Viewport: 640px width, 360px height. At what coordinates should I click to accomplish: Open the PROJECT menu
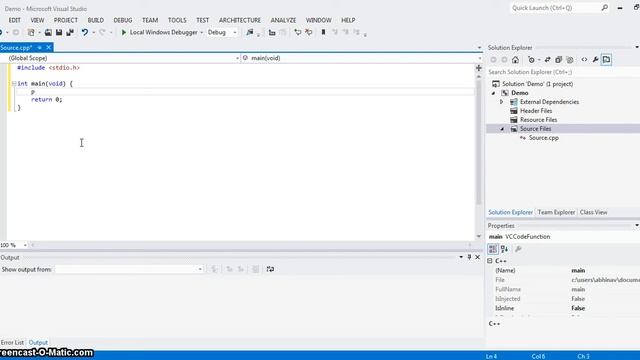click(65, 20)
